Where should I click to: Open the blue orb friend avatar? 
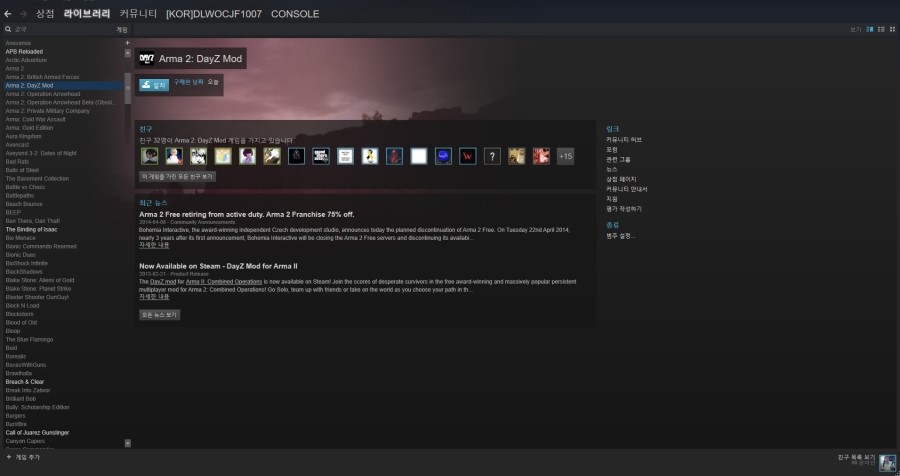pyautogui.click(x=443, y=156)
